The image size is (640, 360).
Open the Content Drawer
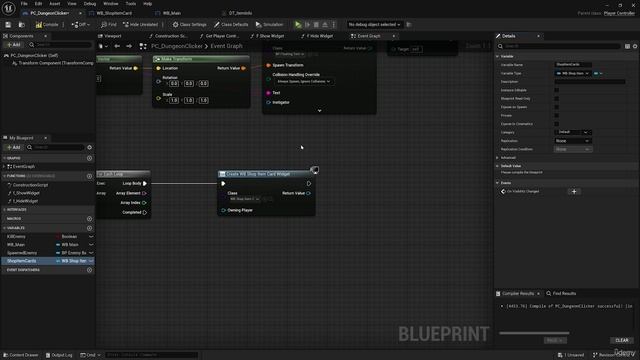tap(20, 355)
